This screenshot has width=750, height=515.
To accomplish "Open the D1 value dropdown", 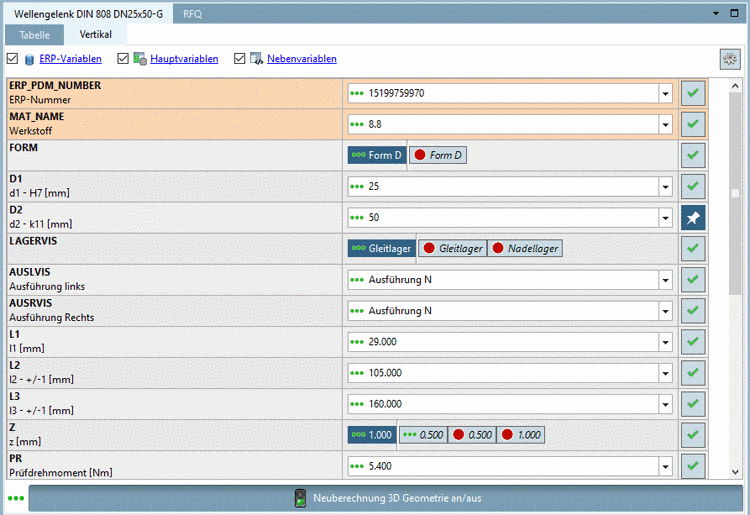I will (665, 187).
